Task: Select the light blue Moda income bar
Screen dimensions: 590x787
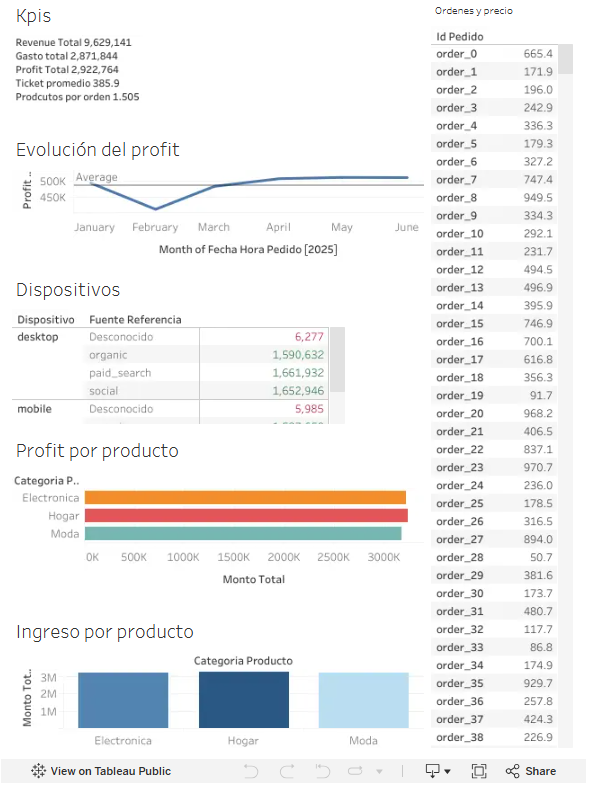Action: point(364,700)
